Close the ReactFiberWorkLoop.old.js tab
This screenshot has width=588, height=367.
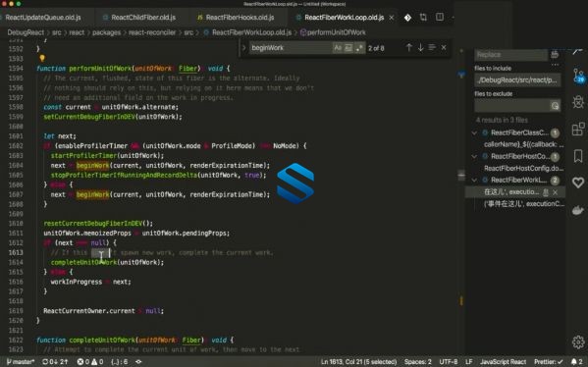tap(391, 18)
